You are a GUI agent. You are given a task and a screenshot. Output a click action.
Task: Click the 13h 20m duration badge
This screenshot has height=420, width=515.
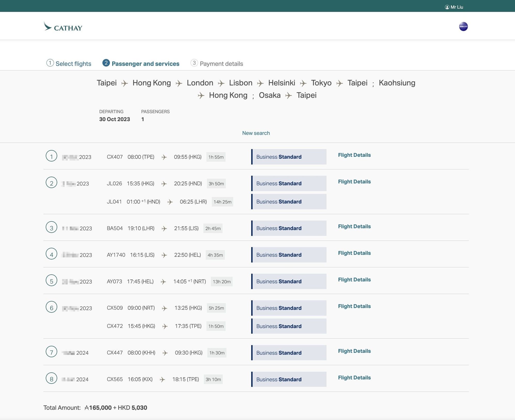coord(221,282)
